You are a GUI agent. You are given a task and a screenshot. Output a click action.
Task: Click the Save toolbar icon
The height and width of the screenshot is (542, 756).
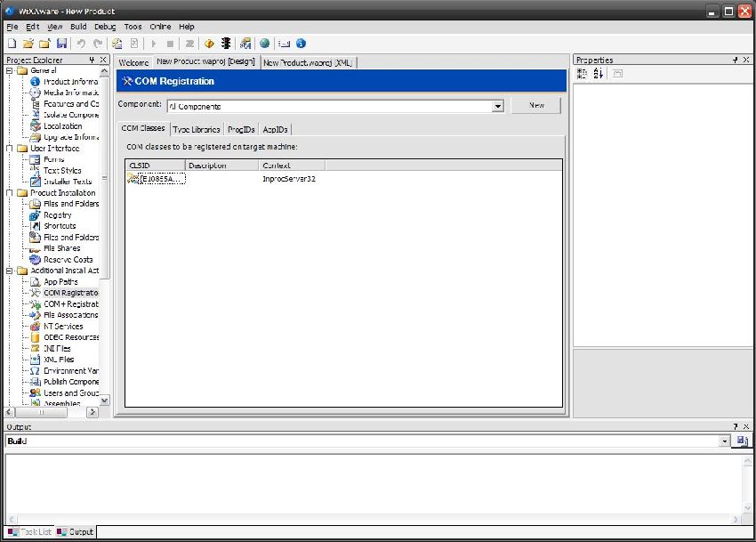pos(61,44)
